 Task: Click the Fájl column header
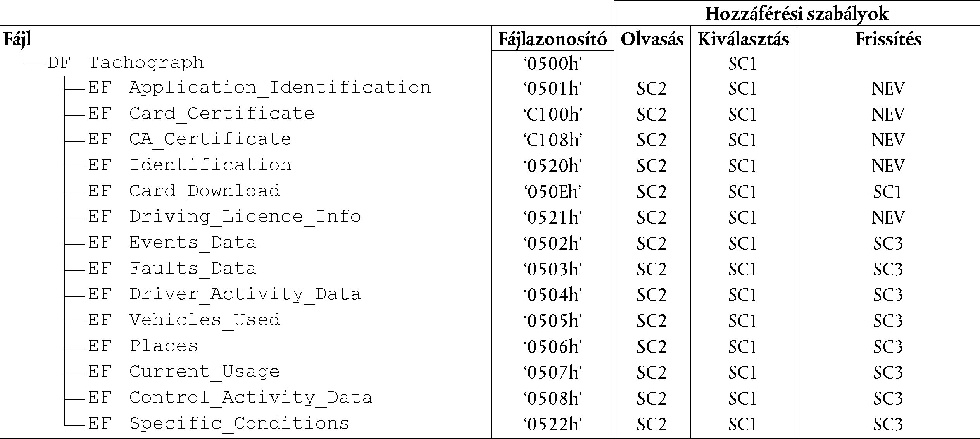(17, 40)
